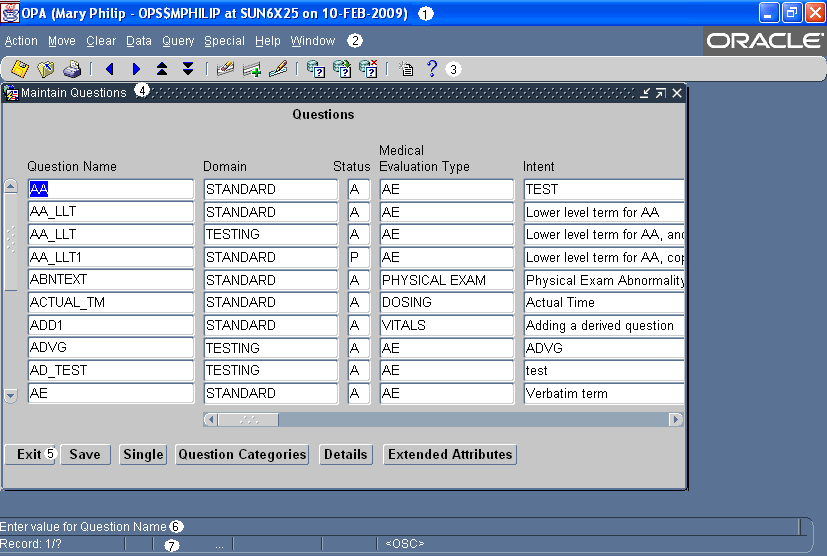Click the 'Record: 1/?' status bar text
Image resolution: width=827 pixels, height=556 pixels.
click(x=31, y=543)
